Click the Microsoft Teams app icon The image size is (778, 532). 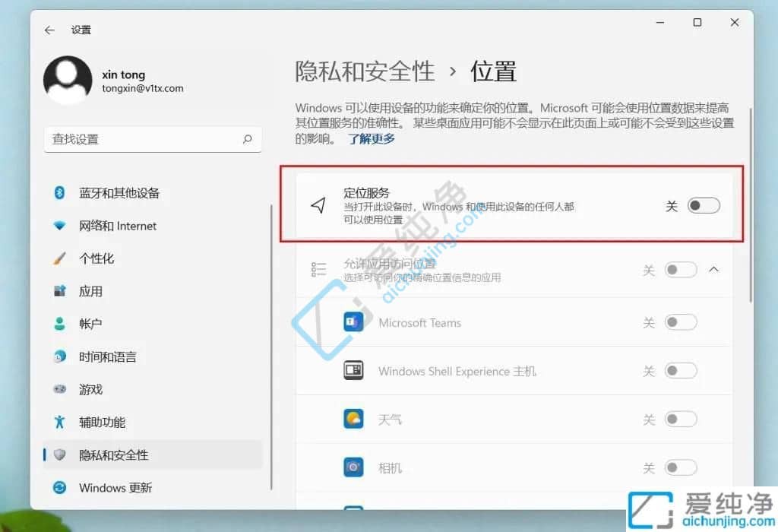tap(353, 321)
